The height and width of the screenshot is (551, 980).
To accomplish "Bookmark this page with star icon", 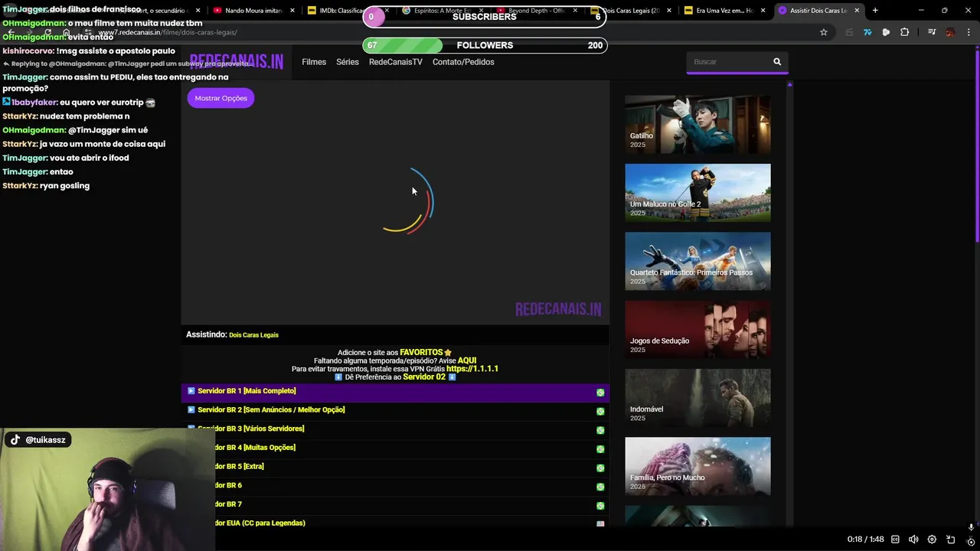I will pos(824,32).
